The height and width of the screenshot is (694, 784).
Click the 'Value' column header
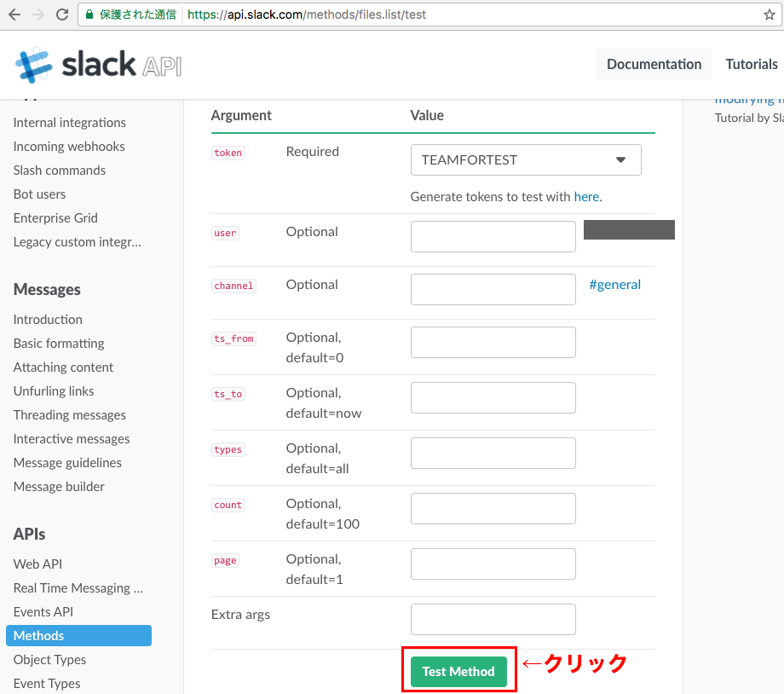pyautogui.click(x=427, y=116)
